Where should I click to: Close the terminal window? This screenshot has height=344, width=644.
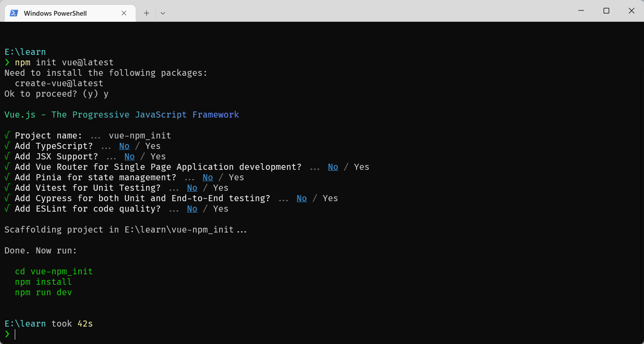[631, 10]
